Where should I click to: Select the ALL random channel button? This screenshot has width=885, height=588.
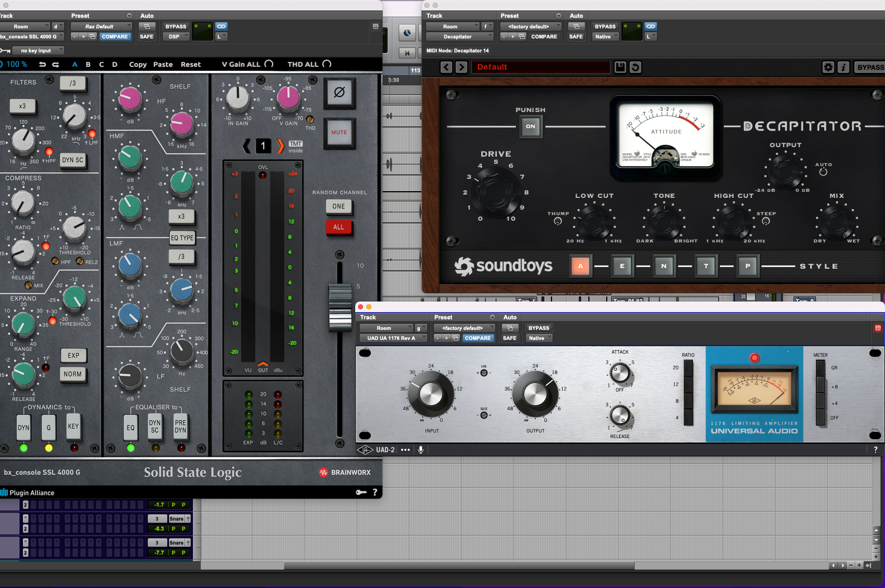pos(338,227)
